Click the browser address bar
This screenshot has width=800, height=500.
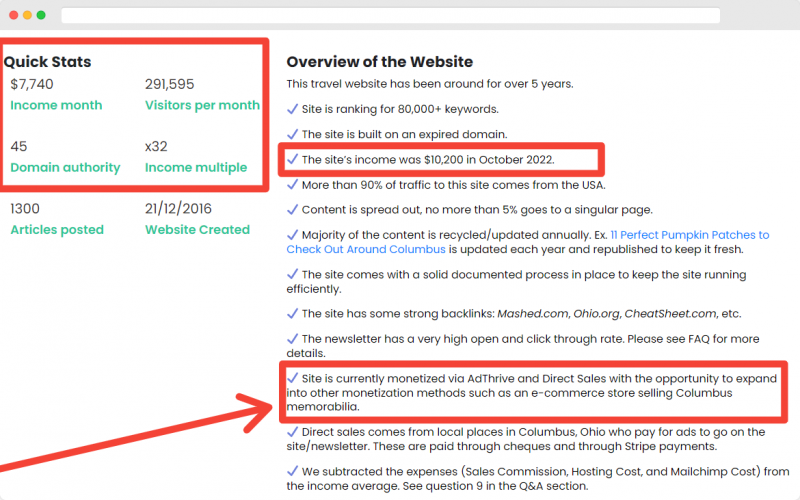pyautogui.click(x=390, y=15)
